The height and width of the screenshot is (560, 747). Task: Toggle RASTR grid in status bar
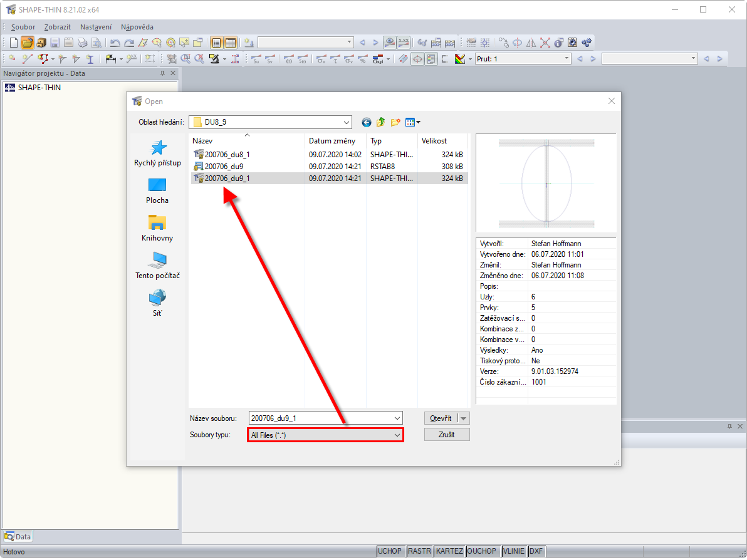419,551
